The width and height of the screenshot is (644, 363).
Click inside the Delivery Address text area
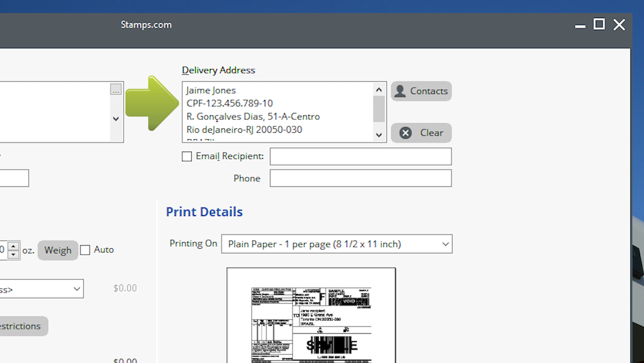(277, 111)
